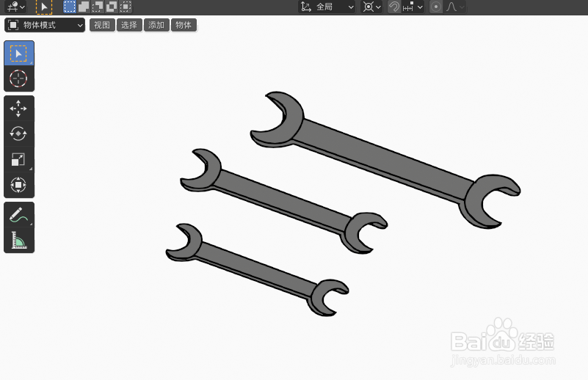
Task: Open the proportional falloff curve dropdown
Action: coord(455,7)
